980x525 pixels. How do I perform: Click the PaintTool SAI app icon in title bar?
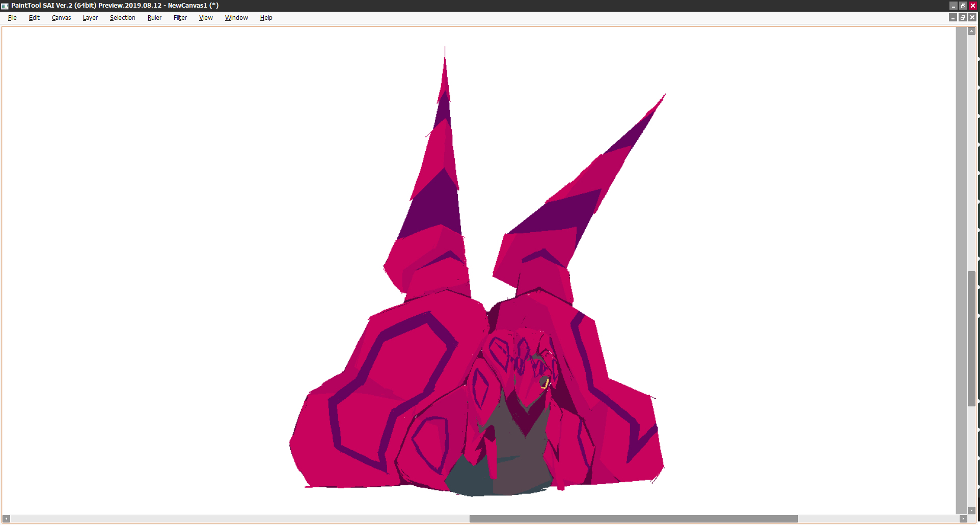coord(5,6)
